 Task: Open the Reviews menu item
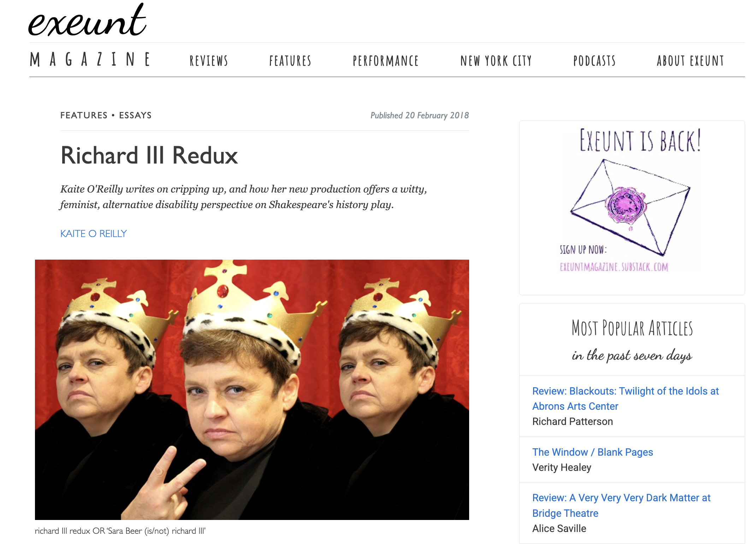pos(209,61)
